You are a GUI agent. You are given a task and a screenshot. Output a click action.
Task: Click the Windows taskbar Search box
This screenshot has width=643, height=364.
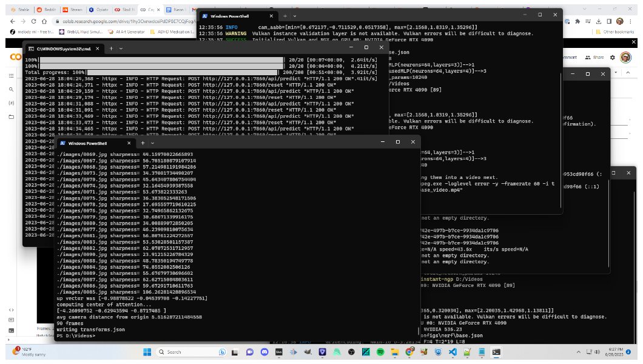(192, 352)
